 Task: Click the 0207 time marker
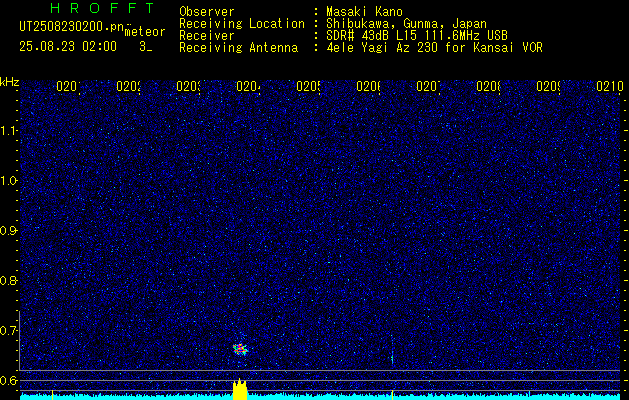(x=428, y=86)
